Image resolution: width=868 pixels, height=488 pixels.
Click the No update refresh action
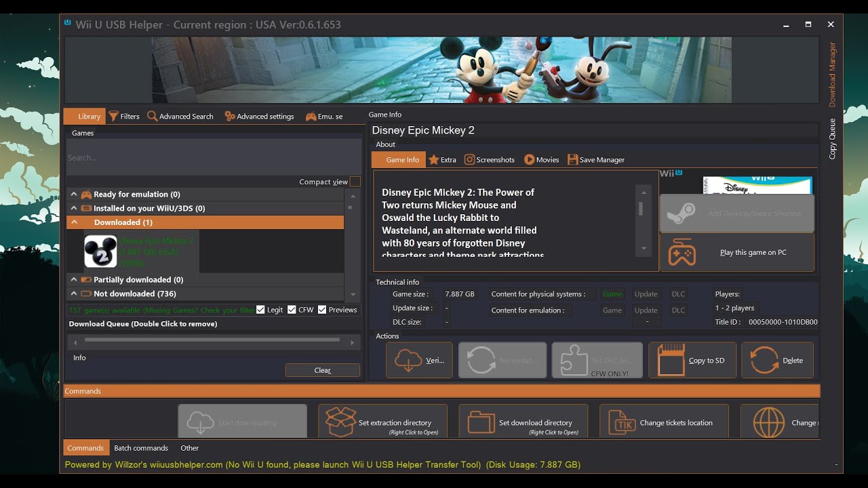tap(502, 360)
